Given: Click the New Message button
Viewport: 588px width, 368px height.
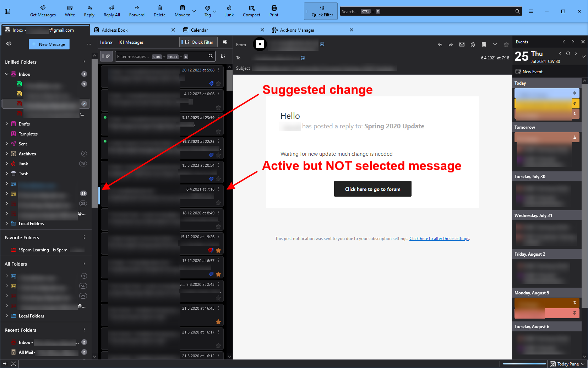Looking at the screenshot, I should [49, 44].
